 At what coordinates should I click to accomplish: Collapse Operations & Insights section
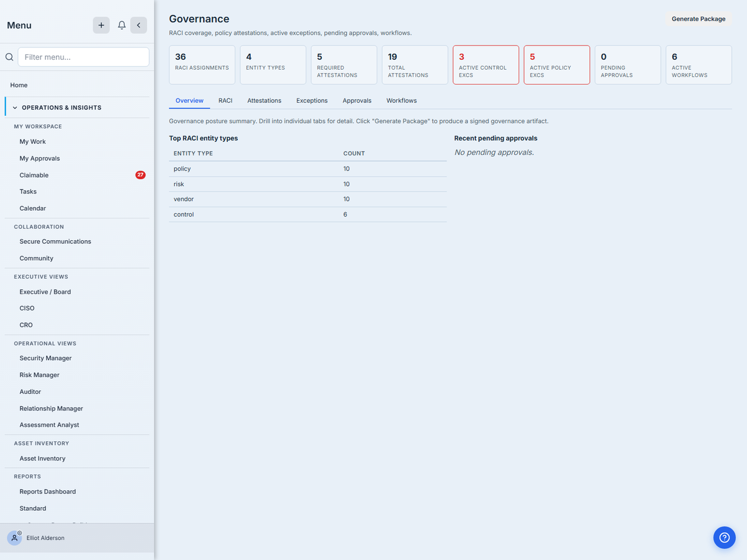click(77, 108)
